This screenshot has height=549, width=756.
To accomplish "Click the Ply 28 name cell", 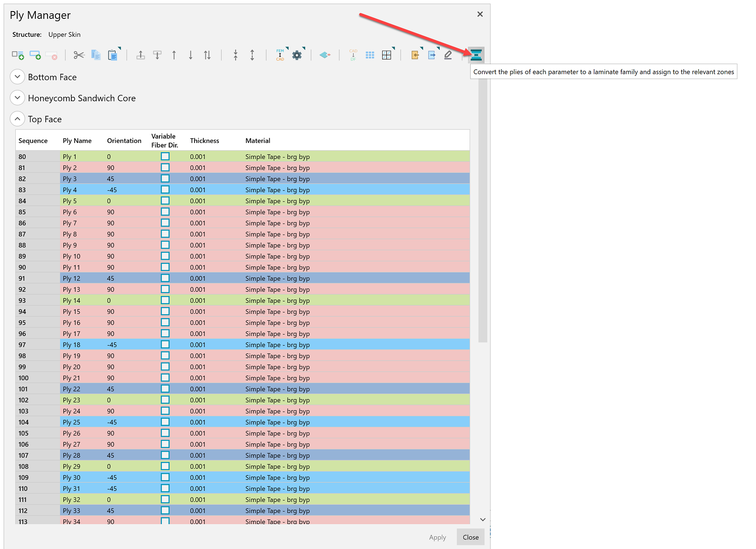I will [82, 455].
